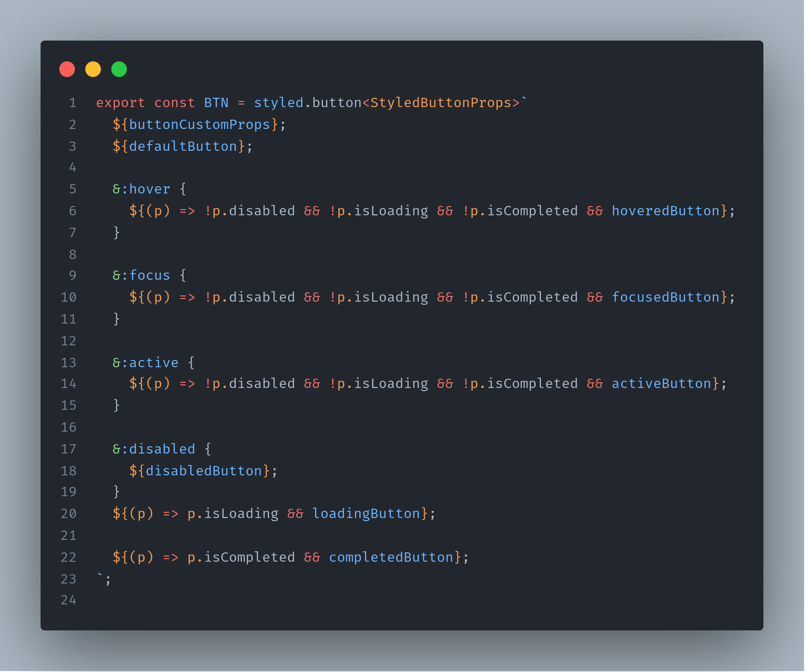This screenshot has width=805, height=672.
Task: Click line number 21
Action: tap(69, 536)
